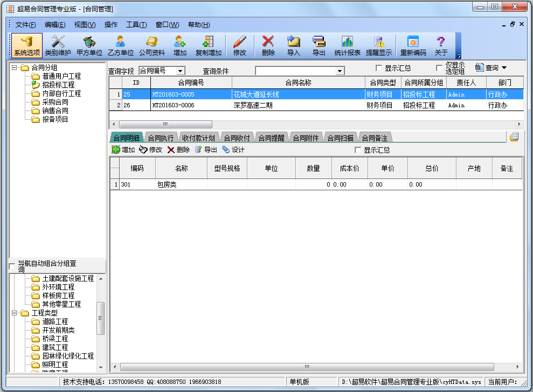Click the 复制增加 copy-add icon
533x392 pixels.
click(209, 45)
